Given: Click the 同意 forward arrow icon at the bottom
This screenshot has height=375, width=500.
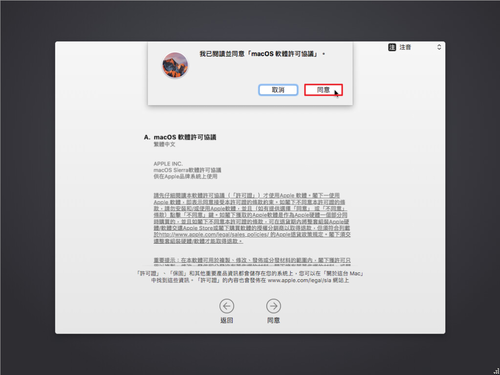Looking at the screenshot, I should [x=273, y=306].
